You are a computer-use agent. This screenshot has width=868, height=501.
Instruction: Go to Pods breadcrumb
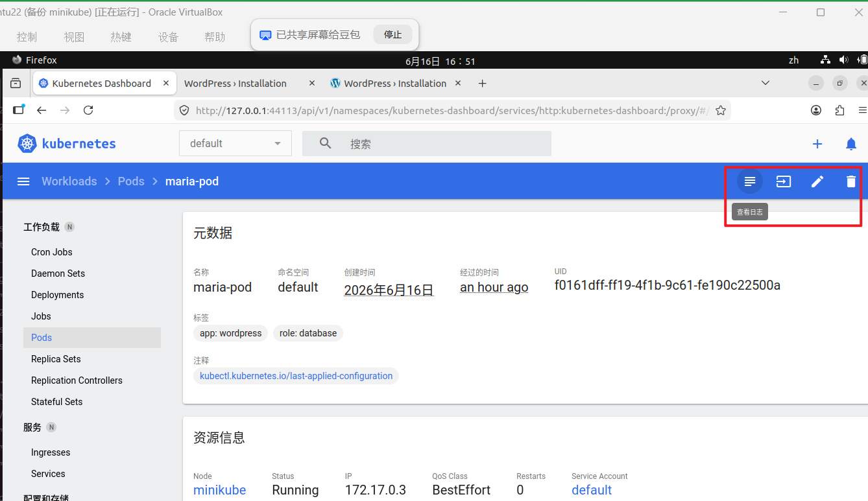(131, 181)
